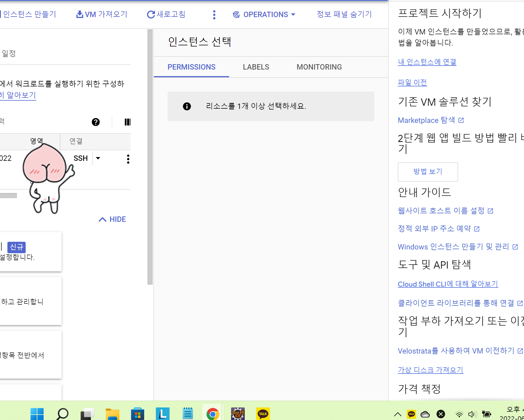The width and height of the screenshot is (524, 420).
Task: Click the horizontal scrollbar under the instance table
Action: click(8, 196)
